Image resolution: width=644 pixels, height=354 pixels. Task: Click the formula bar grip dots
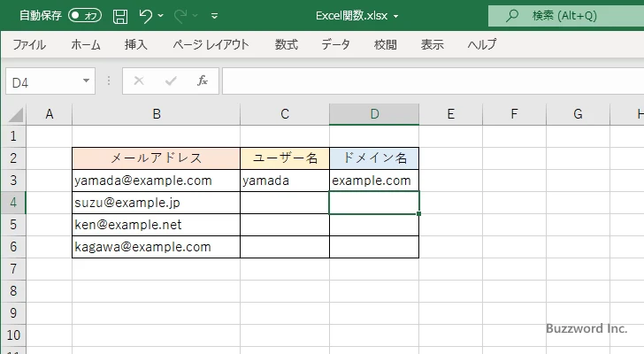(109, 81)
